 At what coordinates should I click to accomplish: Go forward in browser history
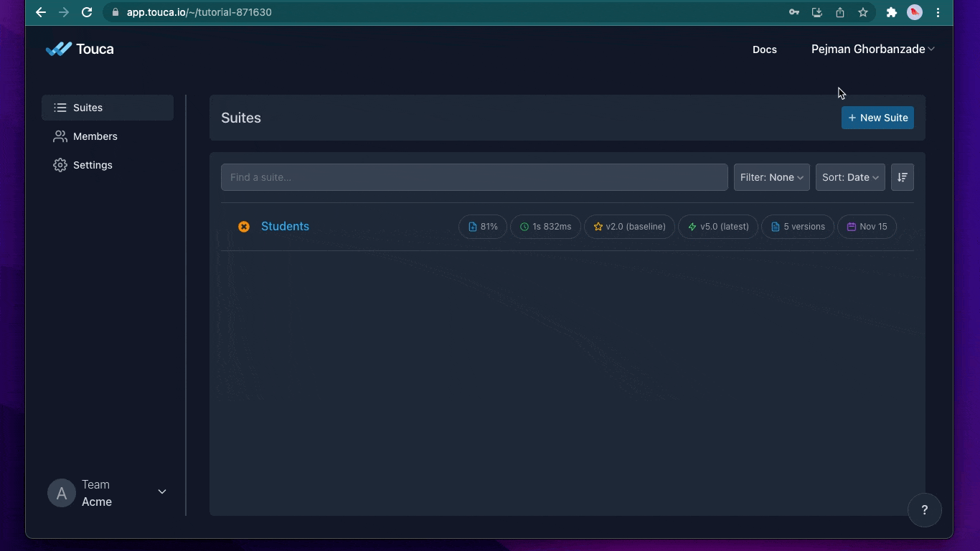(x=64, y=12)
